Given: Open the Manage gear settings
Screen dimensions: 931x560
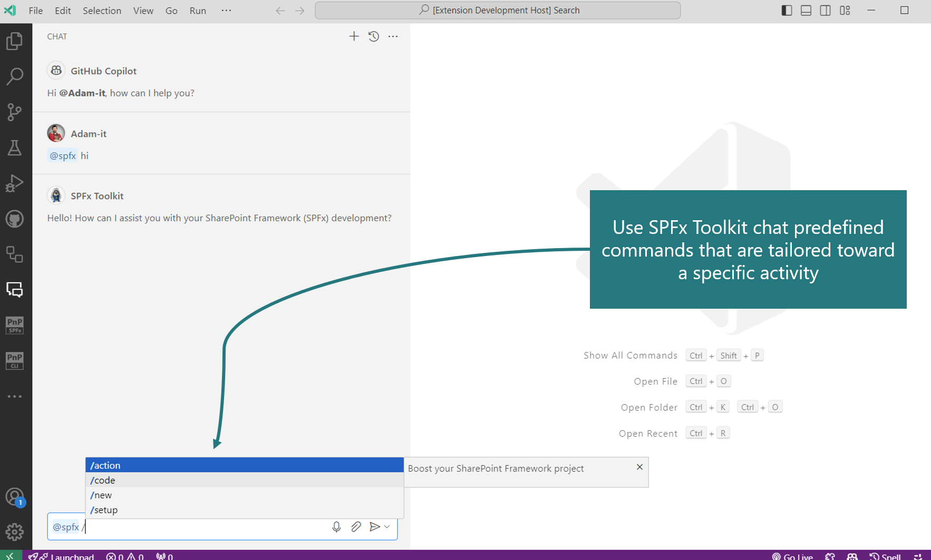Looking at the screenshot, I should [x=15, y=532].
